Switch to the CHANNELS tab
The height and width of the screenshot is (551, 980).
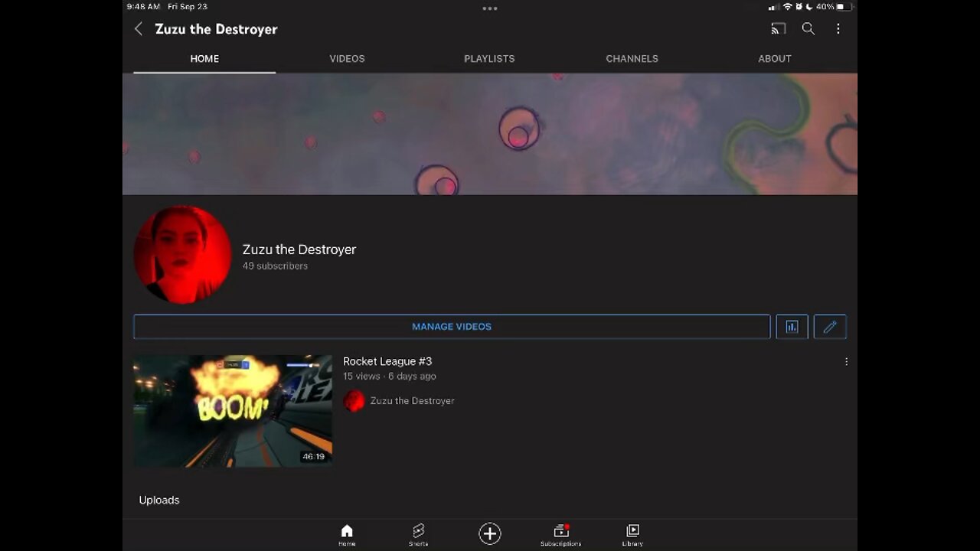click(632, 59)
